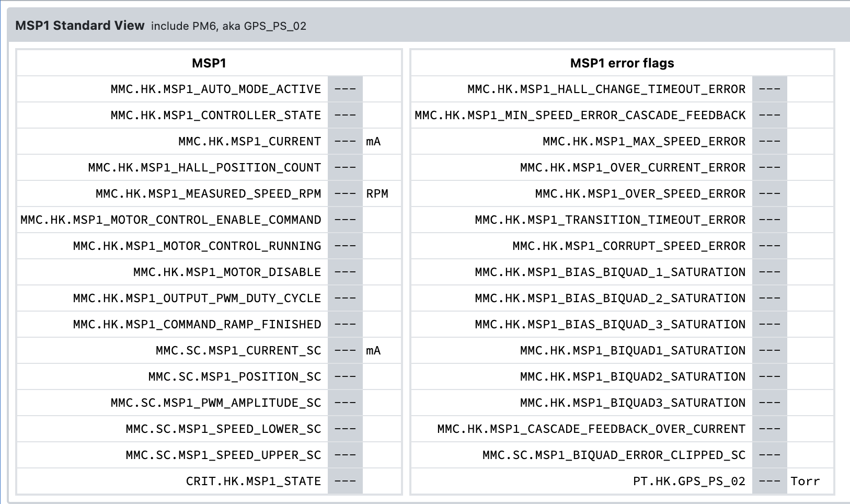Click the MMC.HK.MSP1_BIQUAD3_SATURATION label
The image size is (850, 504).
[633, 403]
